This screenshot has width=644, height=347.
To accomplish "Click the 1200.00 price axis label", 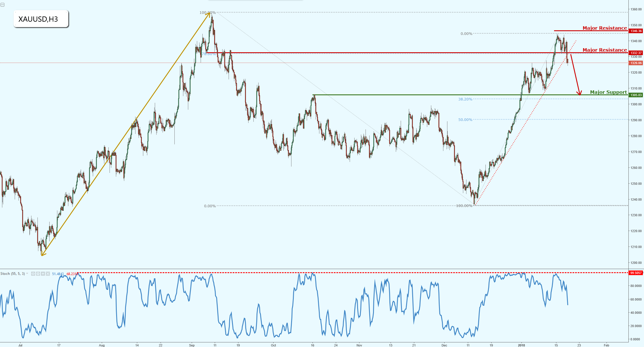I will point(636,263).
